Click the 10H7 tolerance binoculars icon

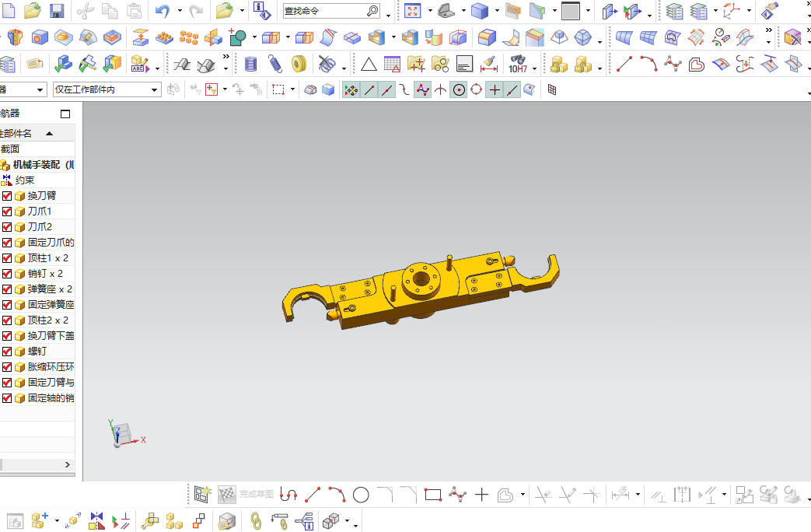coord(518,65)
